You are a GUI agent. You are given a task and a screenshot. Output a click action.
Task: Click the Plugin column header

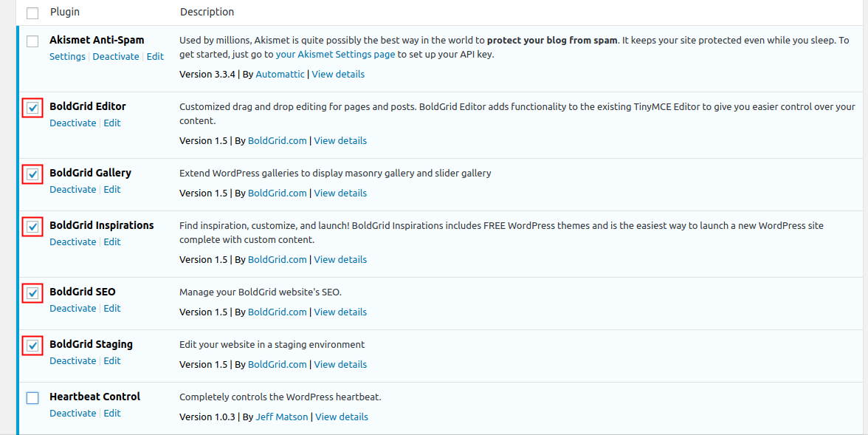click(65, 12)
